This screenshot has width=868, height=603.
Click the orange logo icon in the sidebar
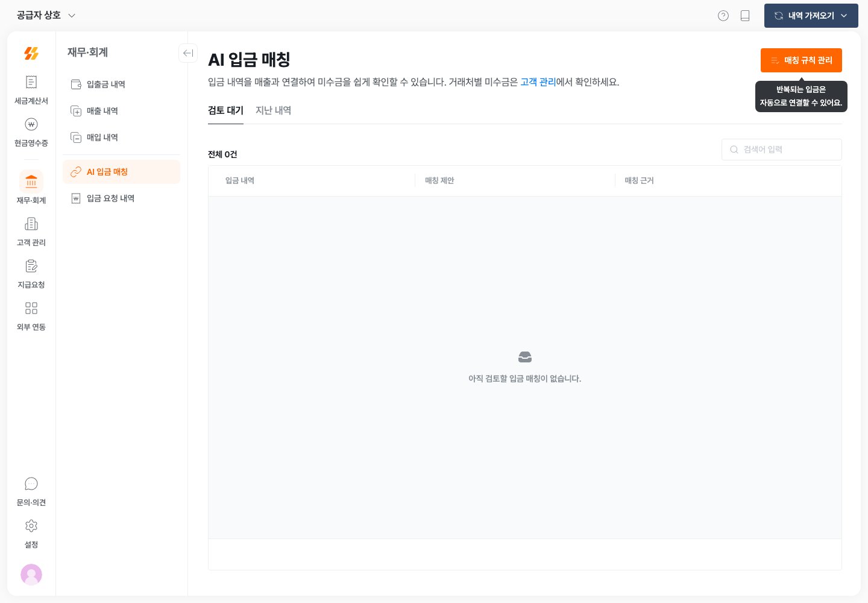coord(31,53)
